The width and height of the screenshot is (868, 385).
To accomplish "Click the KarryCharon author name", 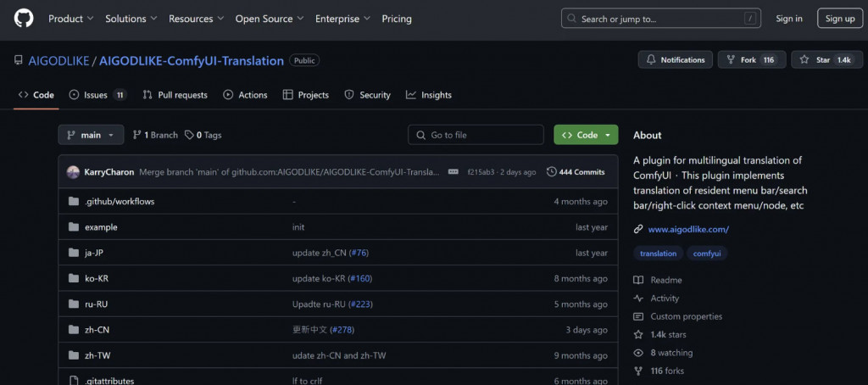I will click(109, 172).
